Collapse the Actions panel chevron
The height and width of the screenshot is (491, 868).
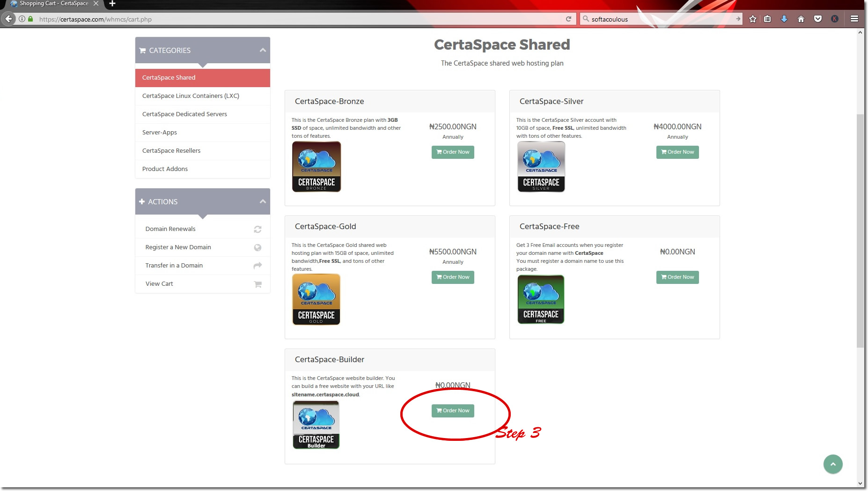pos(263,201)
